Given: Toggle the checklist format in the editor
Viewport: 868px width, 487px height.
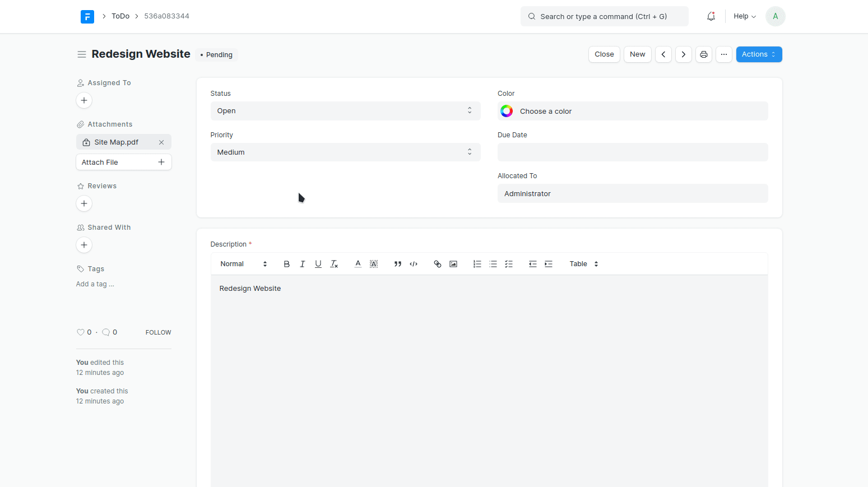Looking at the screenshot, I should click(x=509, y=264).
